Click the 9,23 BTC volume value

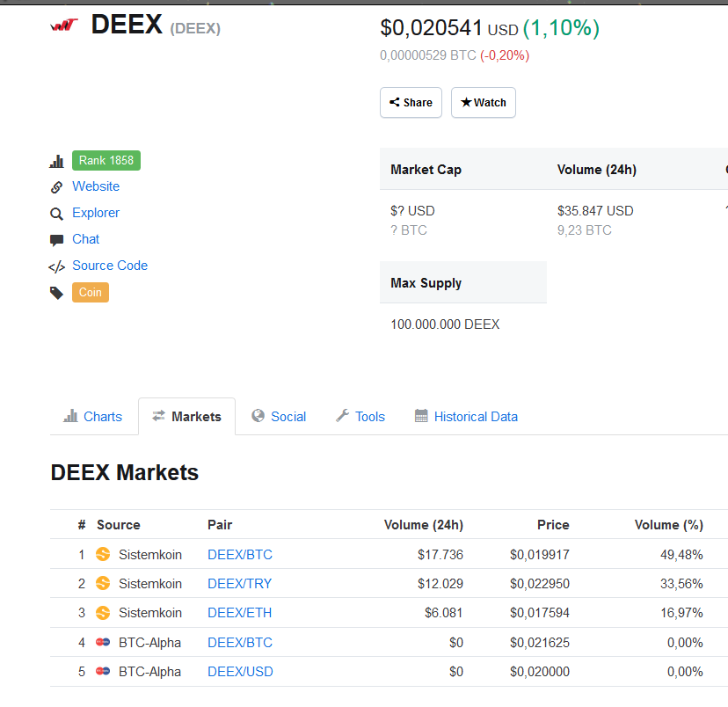coord(584,230)
